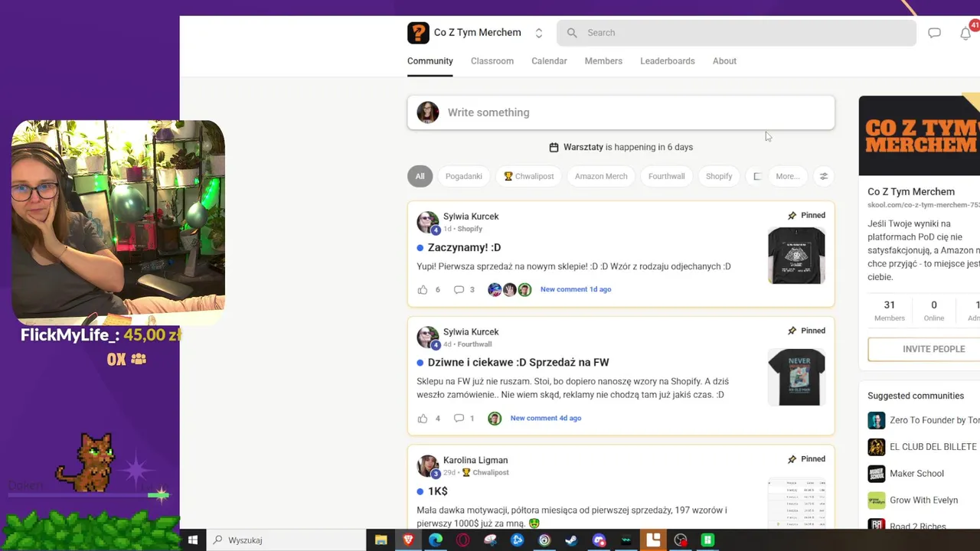Go to the Calendar tab

click(549, 61)
